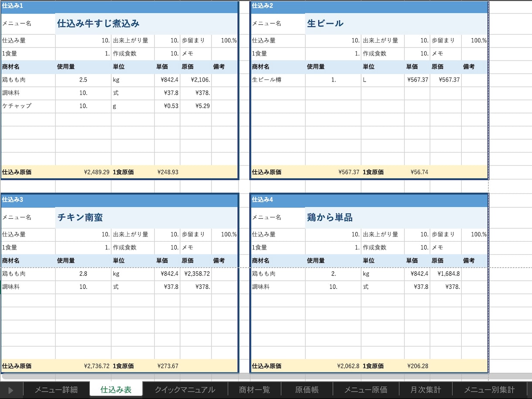532x399 pixels.
Task: Click the ¥1,684.8 cost cell
Action: [x=446, y=274]
